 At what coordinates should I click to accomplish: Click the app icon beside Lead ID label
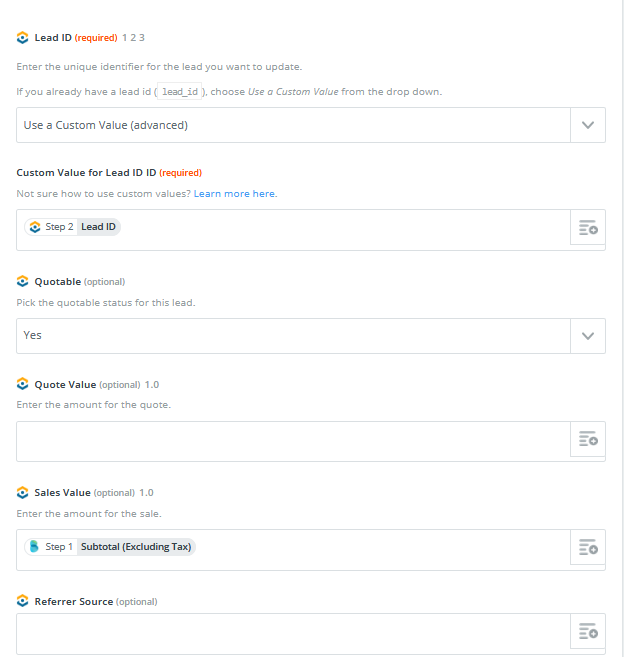(x=23, y=38)
